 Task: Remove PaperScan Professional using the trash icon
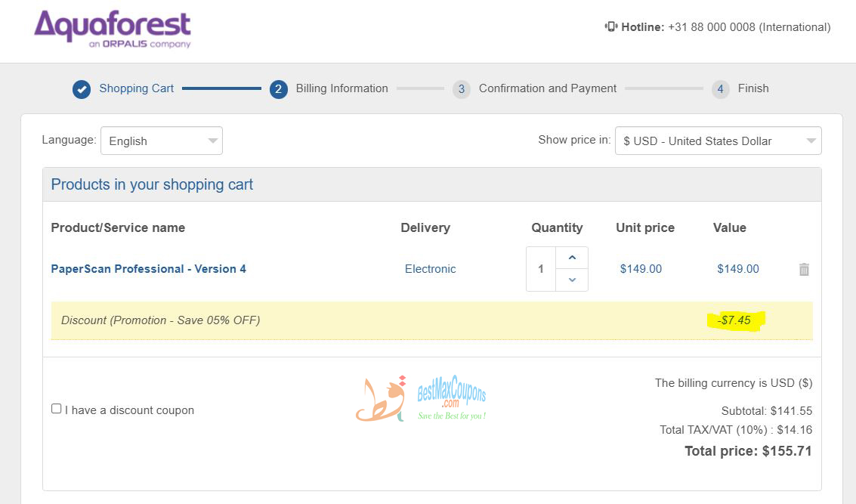[804, 269]
